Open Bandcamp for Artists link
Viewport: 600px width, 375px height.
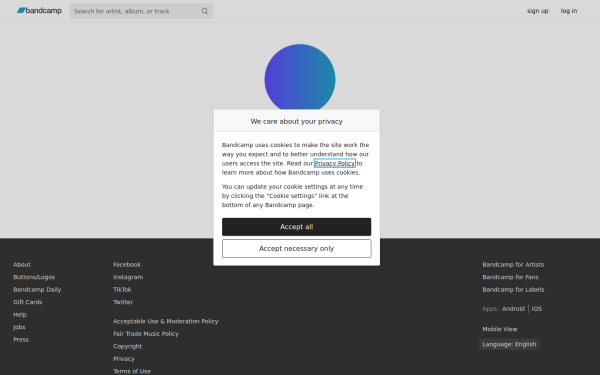click(513, 265)
